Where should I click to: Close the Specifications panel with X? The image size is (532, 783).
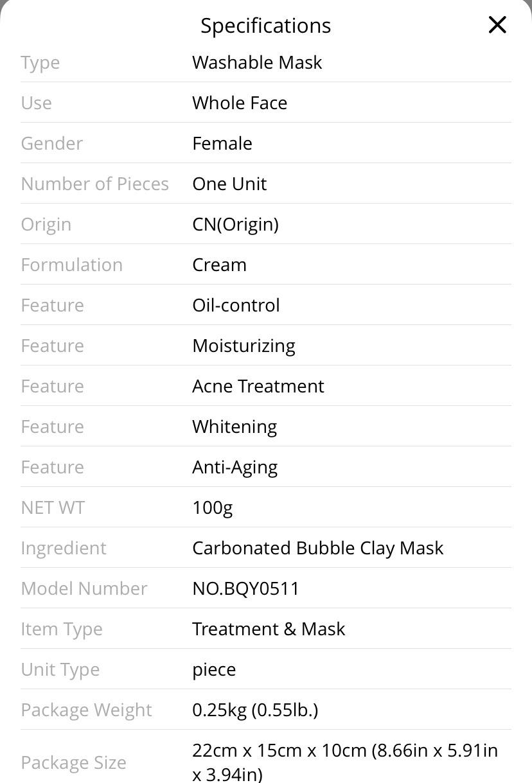pos(497,25)
